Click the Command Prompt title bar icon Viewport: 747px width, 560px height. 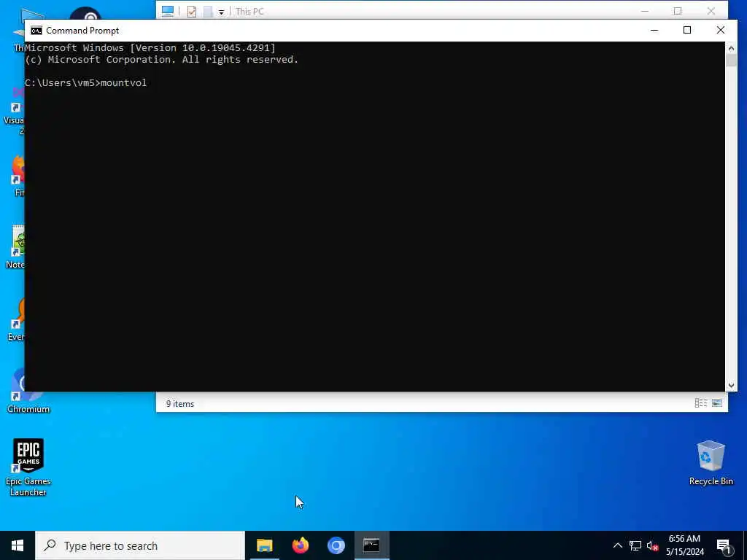click(36, 31)
